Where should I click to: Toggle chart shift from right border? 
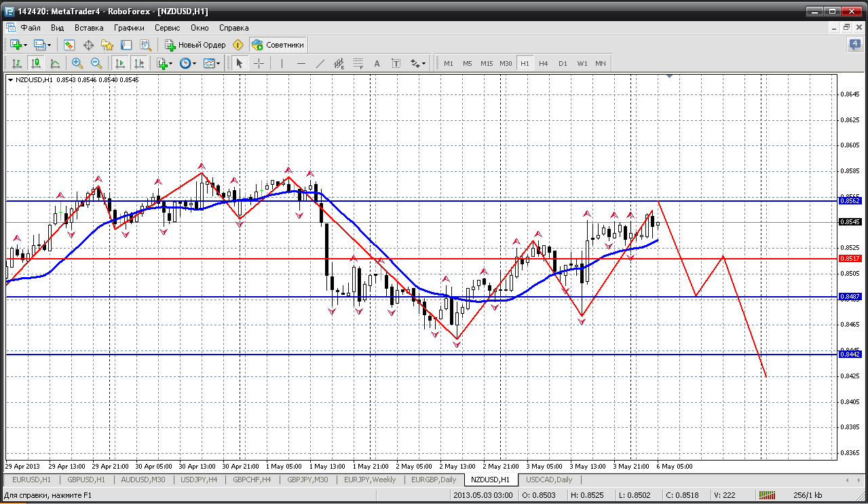(139, 63)
